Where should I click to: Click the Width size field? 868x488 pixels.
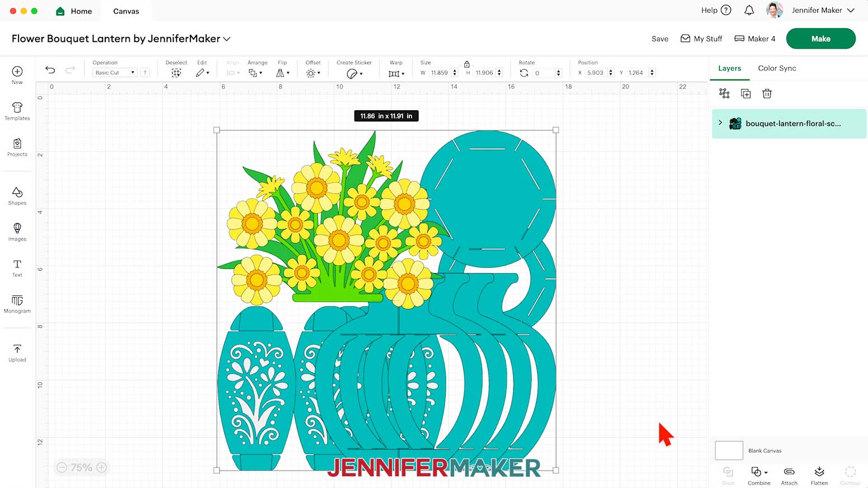click(440, 73)
